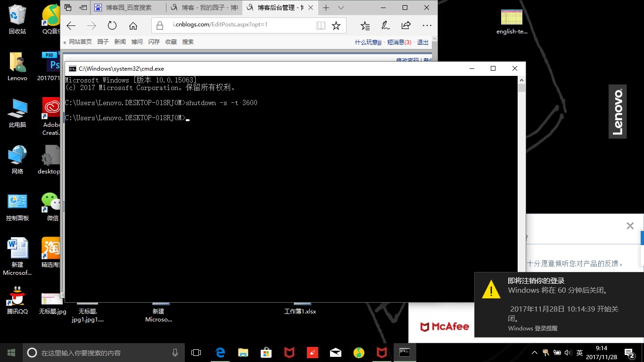Open QQ Music from the taskbar
Screen dimensions: 644x362
tap(359, 352)
